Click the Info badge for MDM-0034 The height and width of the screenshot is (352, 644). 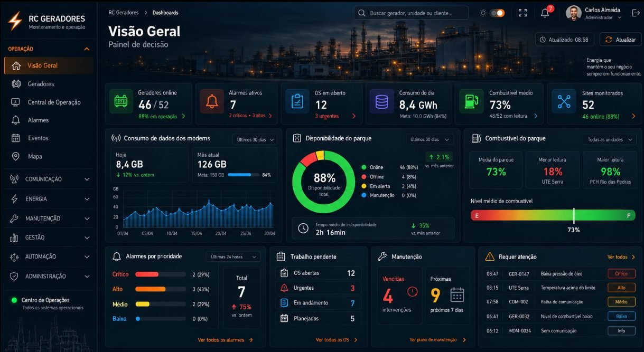pos(621,331)
